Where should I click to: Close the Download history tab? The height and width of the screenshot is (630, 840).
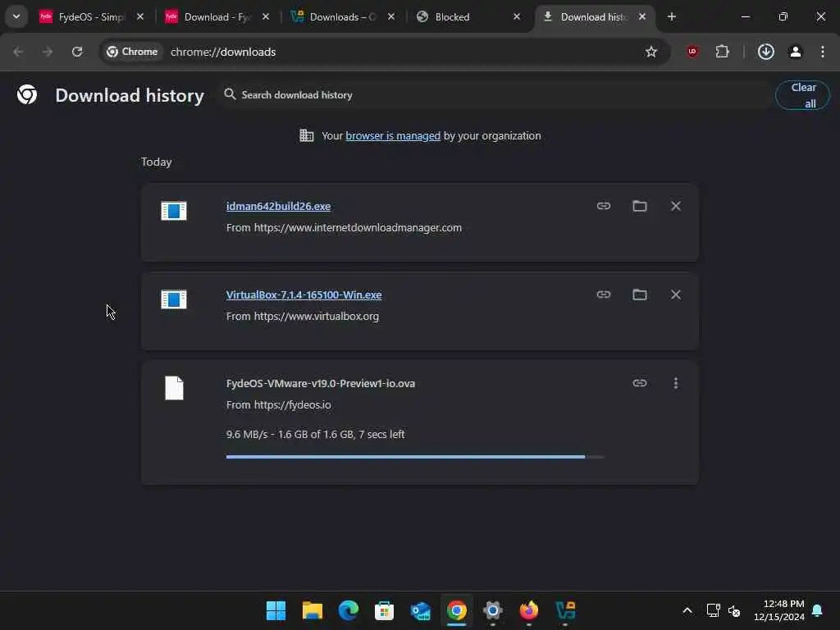tap(641, 17)
